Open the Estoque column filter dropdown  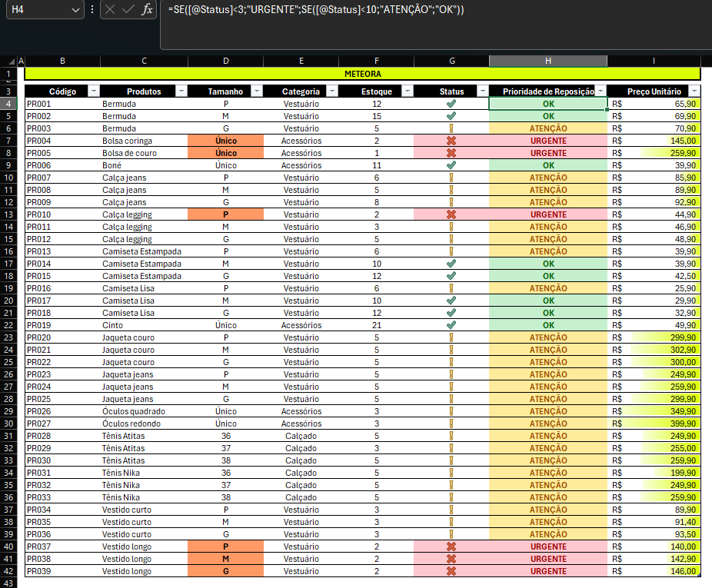click(408, 91)
